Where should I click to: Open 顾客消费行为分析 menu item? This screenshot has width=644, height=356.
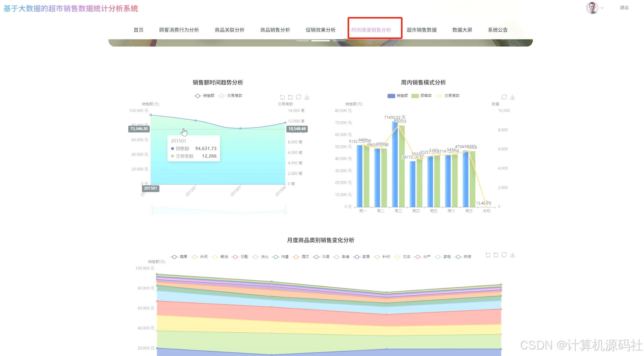(179, 30)
